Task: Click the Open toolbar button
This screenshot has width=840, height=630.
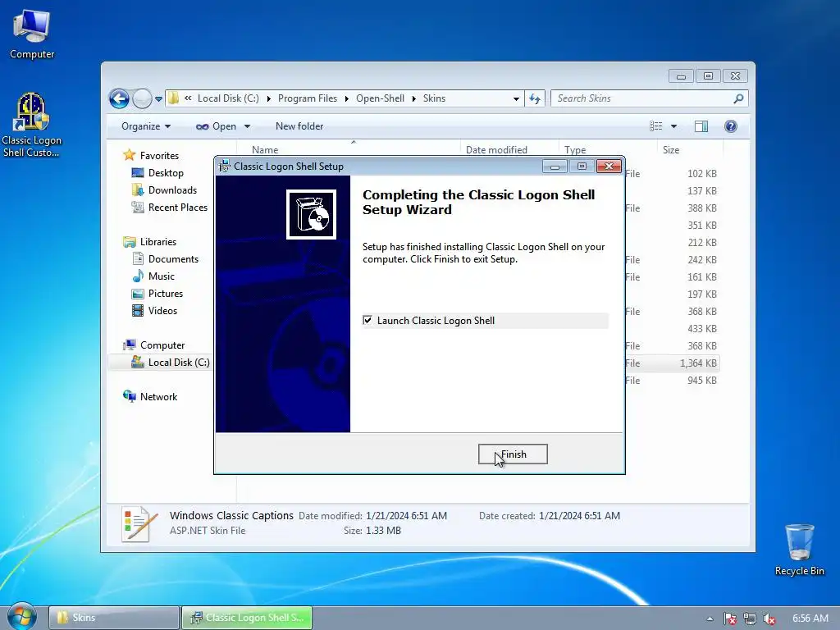Action: 217,126
